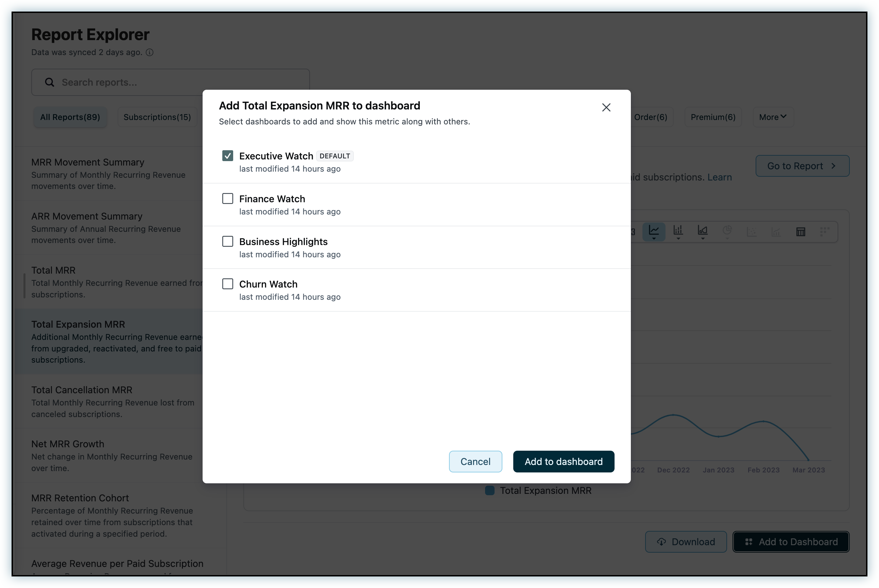The image size is (879, 588).
Task: Click the heatmap grid view icon
Action: (825, 232)
